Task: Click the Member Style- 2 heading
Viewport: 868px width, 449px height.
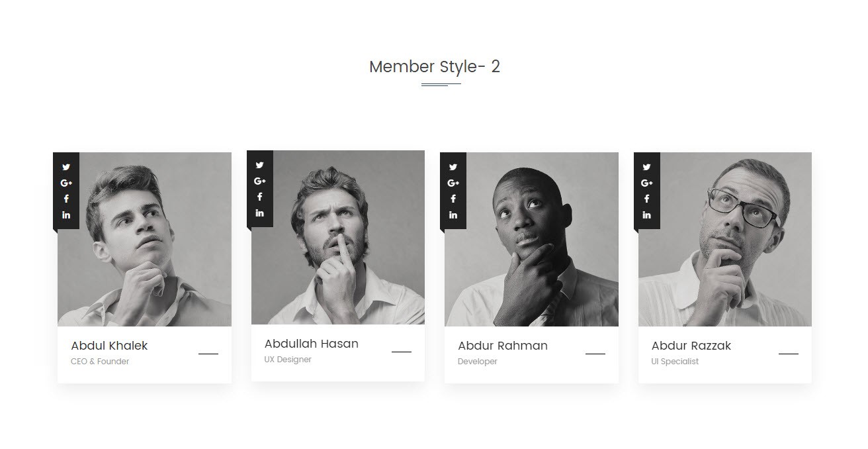Action: (435, 66)
